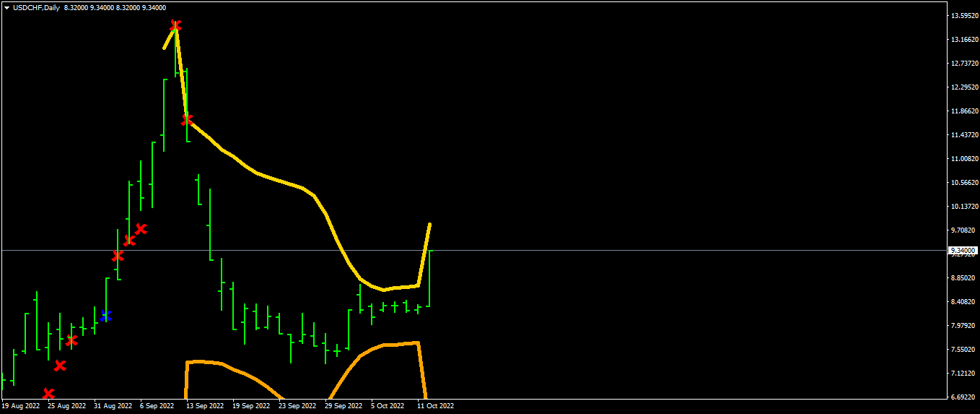This screenshot has width=980, height=414.
Task: Select the red X marker at the highest peak
Action: [175, 27]
